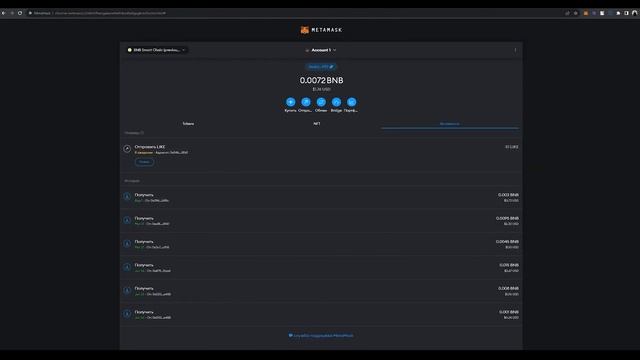Switch to the Activity tab

[450, 124]
